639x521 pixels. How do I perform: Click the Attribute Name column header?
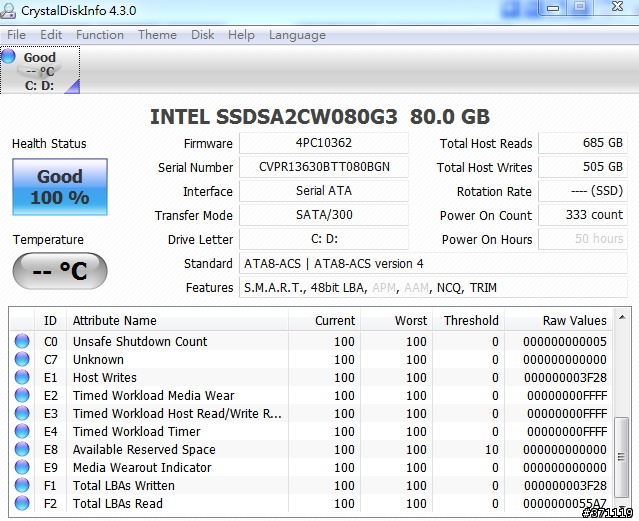[x=177, y=320]
